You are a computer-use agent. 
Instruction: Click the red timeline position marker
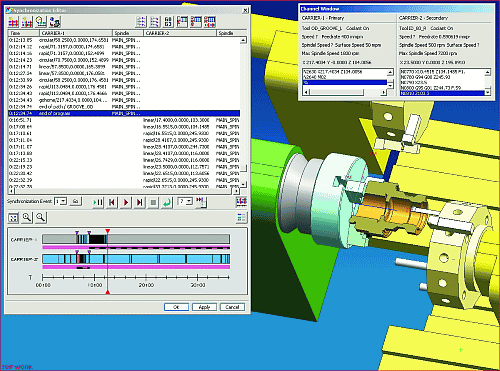click(108, 231)
